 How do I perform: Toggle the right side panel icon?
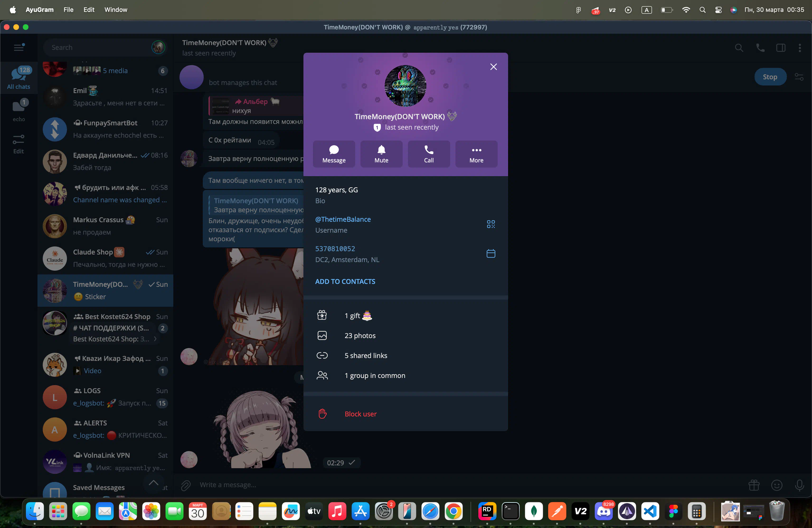(x=781, y=48)
